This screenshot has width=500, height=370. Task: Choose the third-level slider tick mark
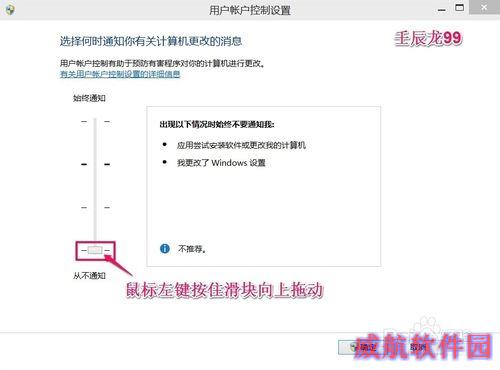click(95, 207)
